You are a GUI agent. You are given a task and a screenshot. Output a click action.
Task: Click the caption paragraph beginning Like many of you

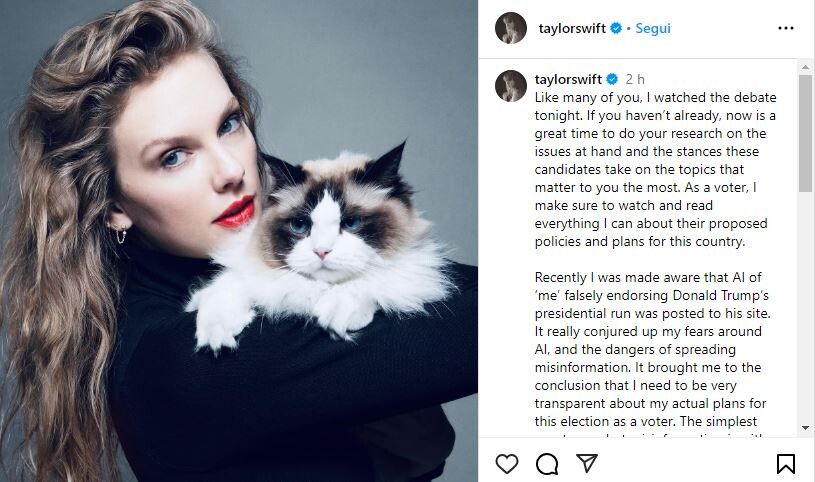[x=655, y=170]
